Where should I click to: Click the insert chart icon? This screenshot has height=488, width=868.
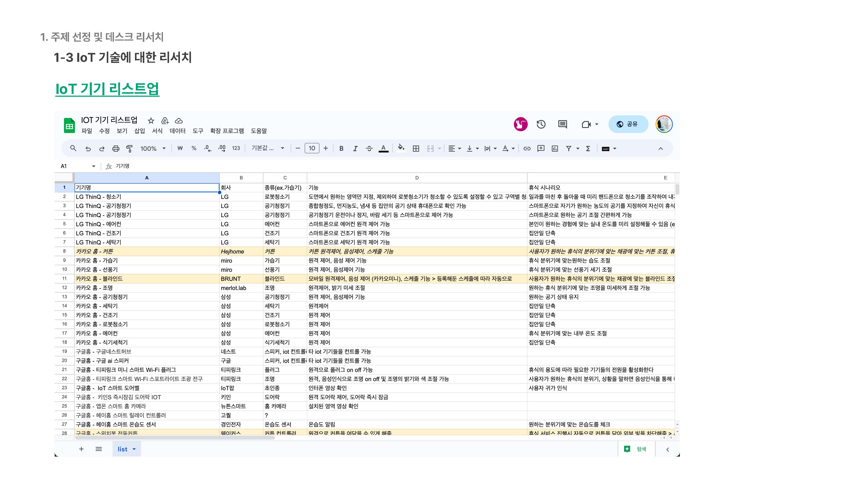point(555,149)
